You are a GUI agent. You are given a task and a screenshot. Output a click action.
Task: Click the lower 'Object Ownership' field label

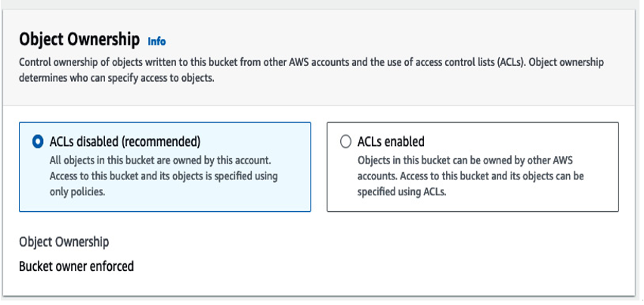pos(64,241)
